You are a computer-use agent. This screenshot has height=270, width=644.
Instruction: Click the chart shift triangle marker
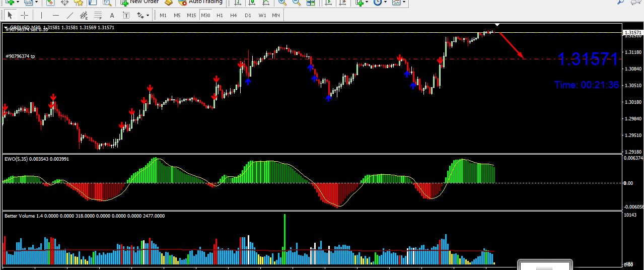click(497, 25)
